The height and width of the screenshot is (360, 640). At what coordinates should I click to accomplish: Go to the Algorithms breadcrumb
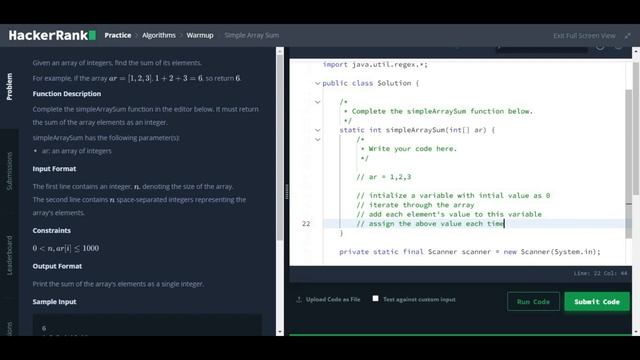tap(159, 36)
